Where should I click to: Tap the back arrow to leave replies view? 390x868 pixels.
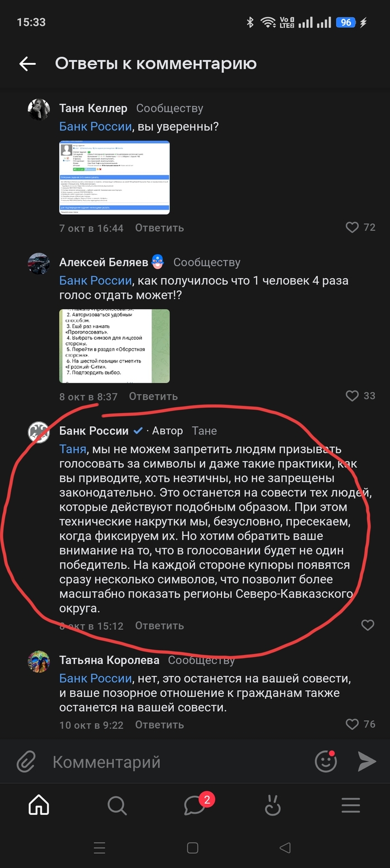click(x=27, y=64)
